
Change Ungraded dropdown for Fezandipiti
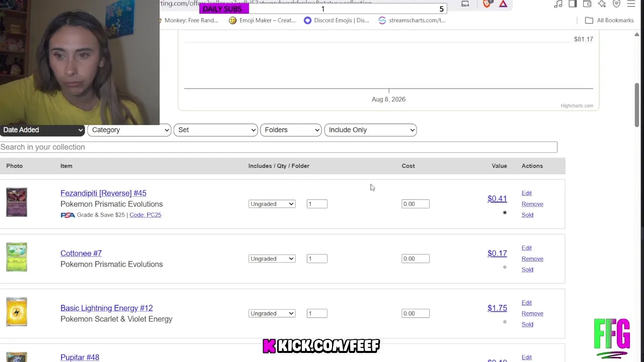coord(272,204)
